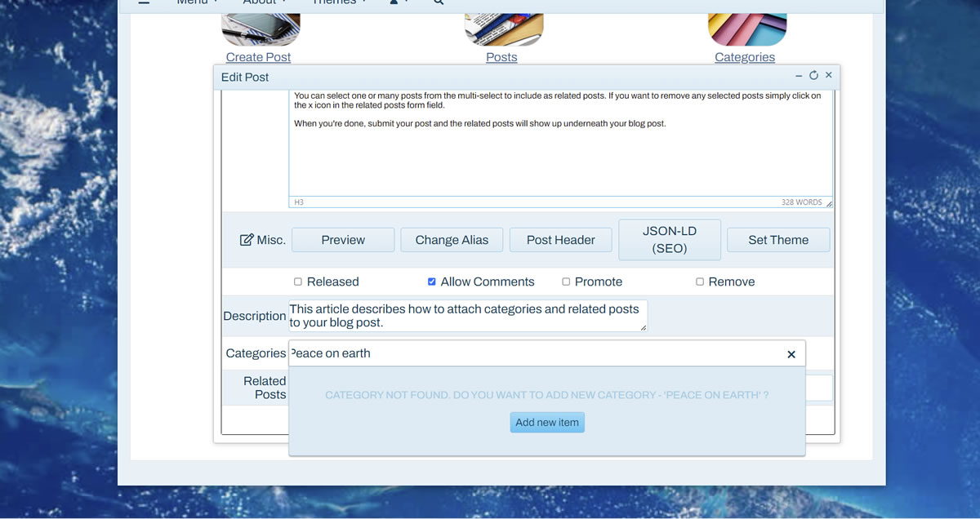Viewport: 980px width, 519px height.
Task: Grab the Description textarea resize handle
Action: pos(644,328)
